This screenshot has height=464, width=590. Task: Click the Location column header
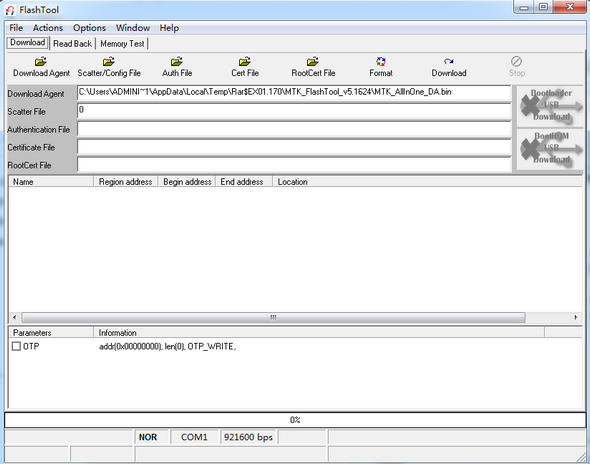click(427, 182)
